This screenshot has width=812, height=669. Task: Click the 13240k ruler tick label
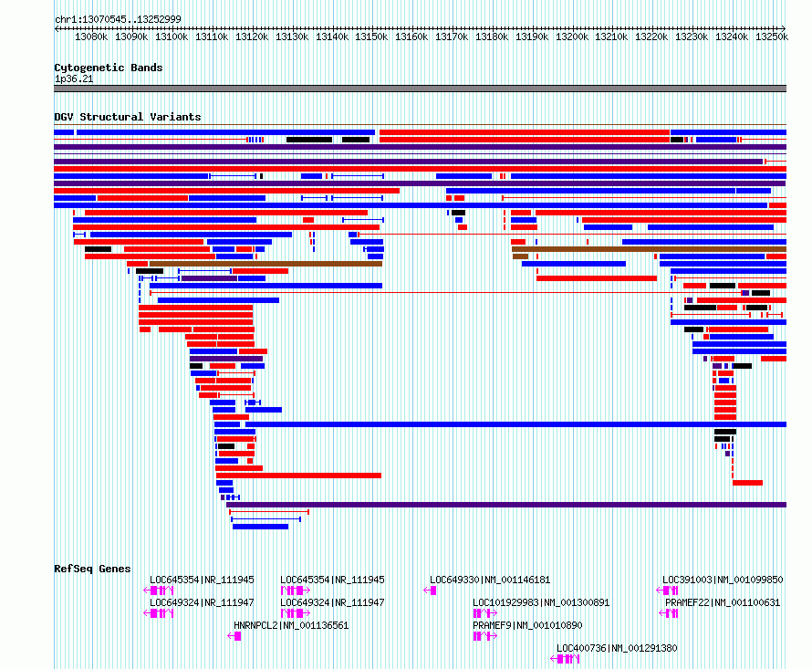(732, 37)
